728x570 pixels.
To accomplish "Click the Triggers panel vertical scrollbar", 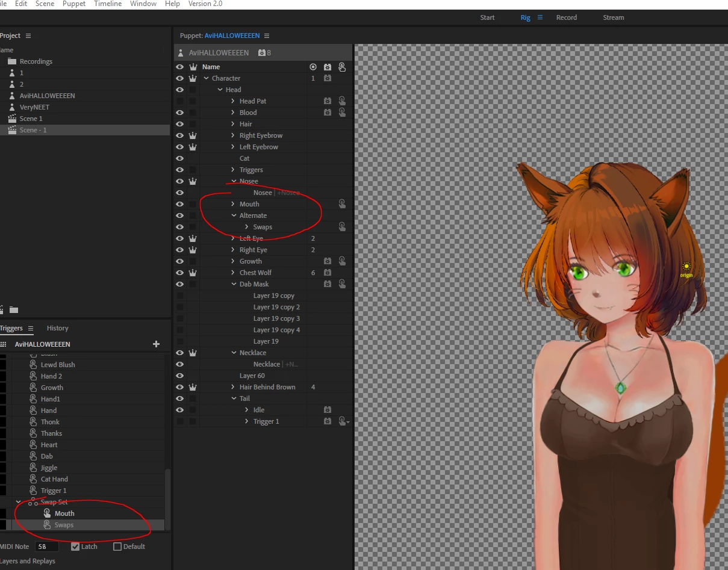I will 167,500.
